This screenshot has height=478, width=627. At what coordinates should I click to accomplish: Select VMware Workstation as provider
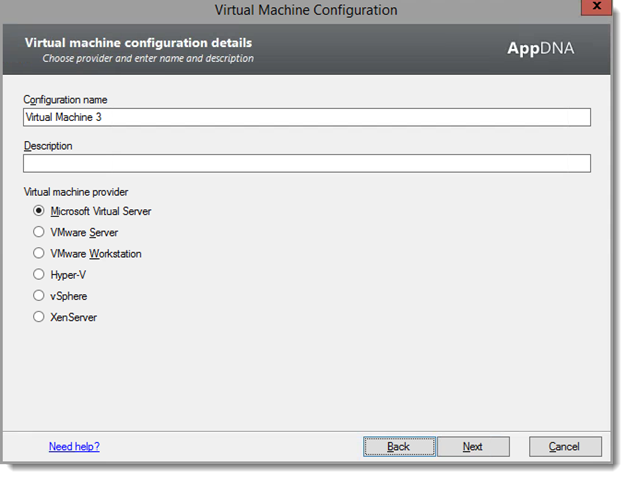38,253
